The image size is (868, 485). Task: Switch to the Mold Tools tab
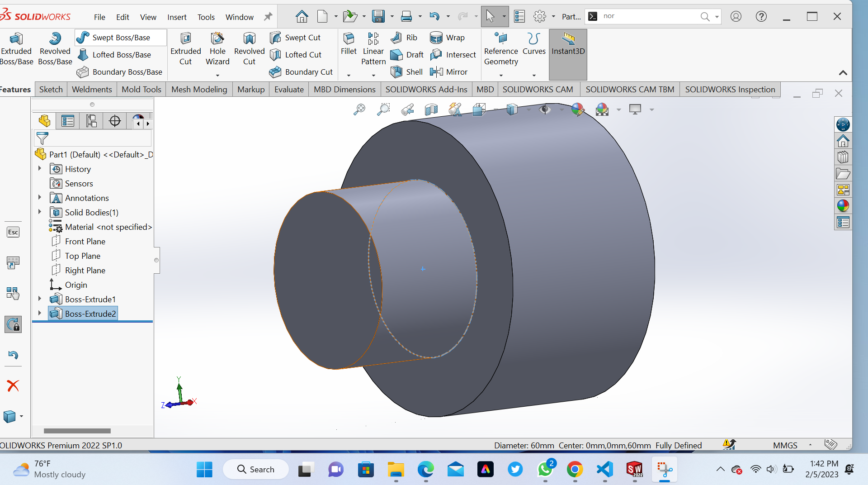[x=141, y=90]
